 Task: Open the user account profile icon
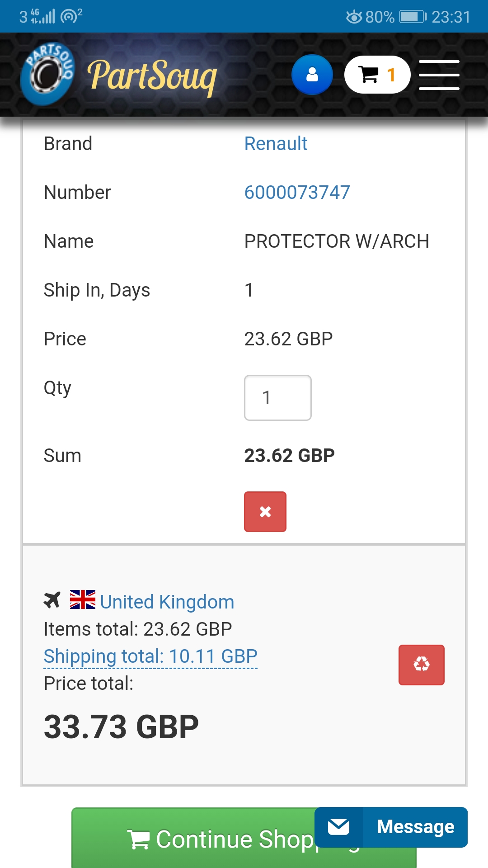pos(312,75)
